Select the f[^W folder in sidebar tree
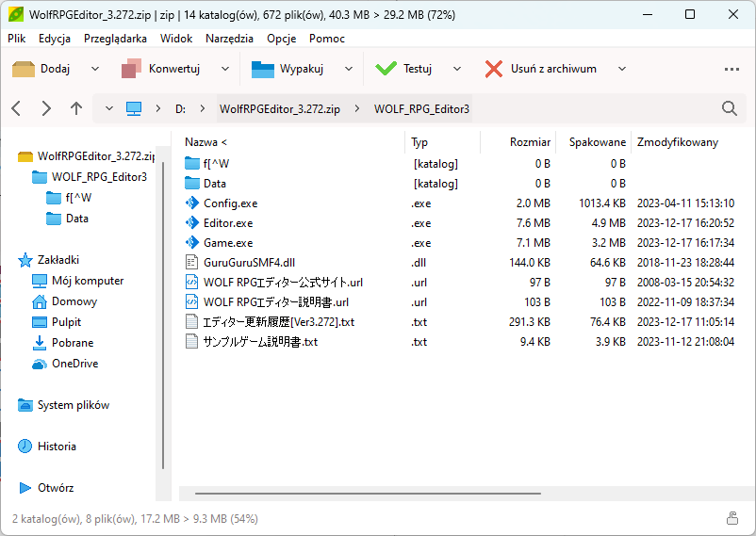Viewport: 756px width, 536px height. [69, 198]
